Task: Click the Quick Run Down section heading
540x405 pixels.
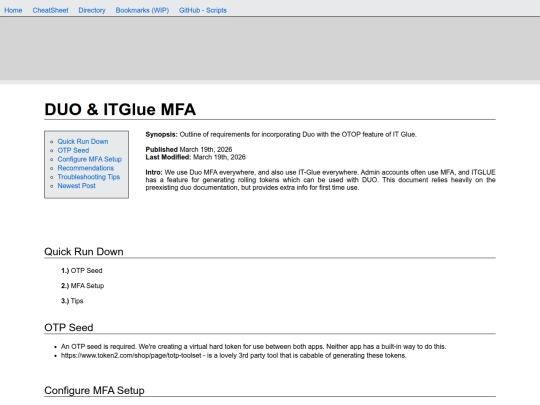Action: [84, 252]
